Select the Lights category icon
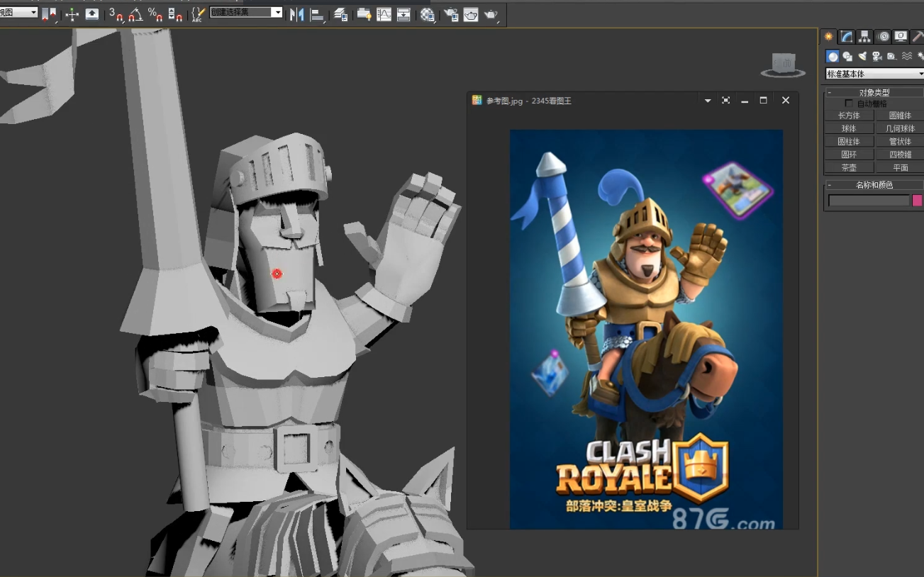Screen dimensions: 924x577 point(862,56)
